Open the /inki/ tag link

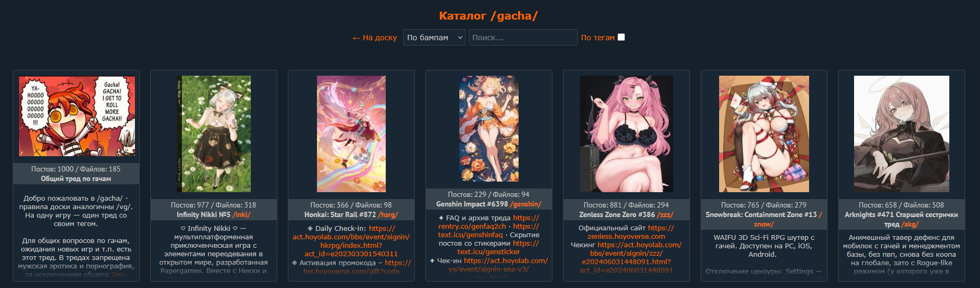pyautogui.click(x=242, y=214)
